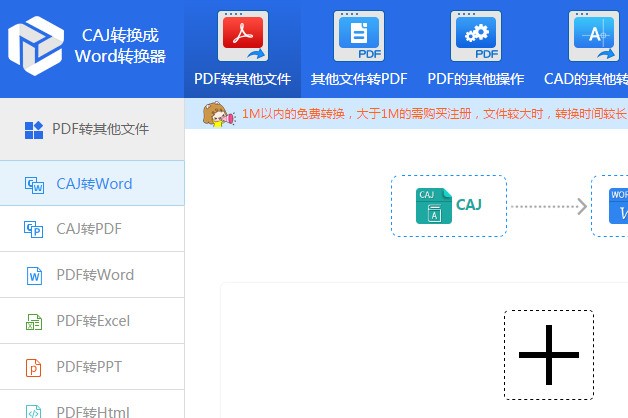This screenshot has width=628, height=418.
Task: Choose PDF转Excel in the sidebar
Action: tap(92, 321)
